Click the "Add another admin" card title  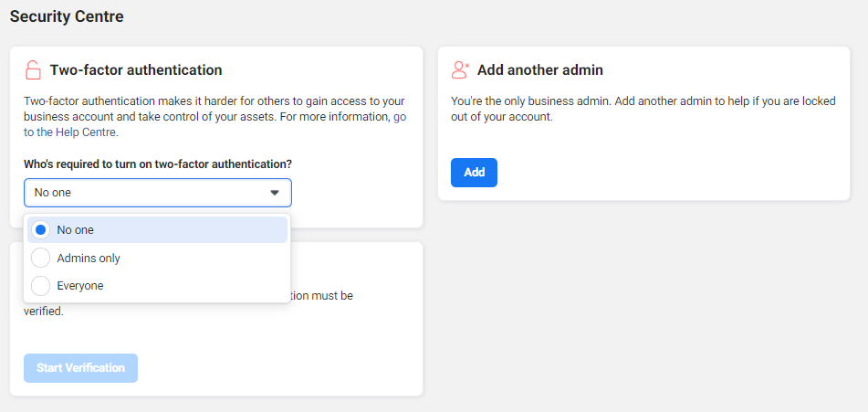[x=540, y=70]
